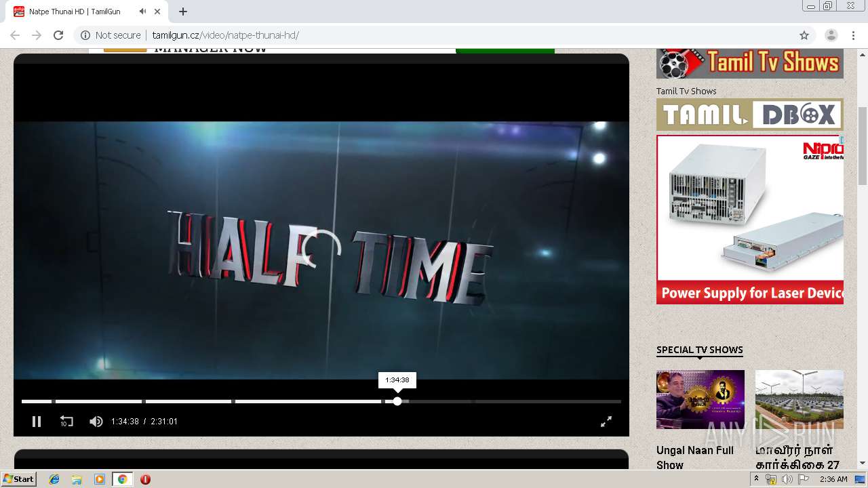Open the மாவீரர் நாள் show thumbnail
Screen dimensions: 868x488
pos(800,399)
